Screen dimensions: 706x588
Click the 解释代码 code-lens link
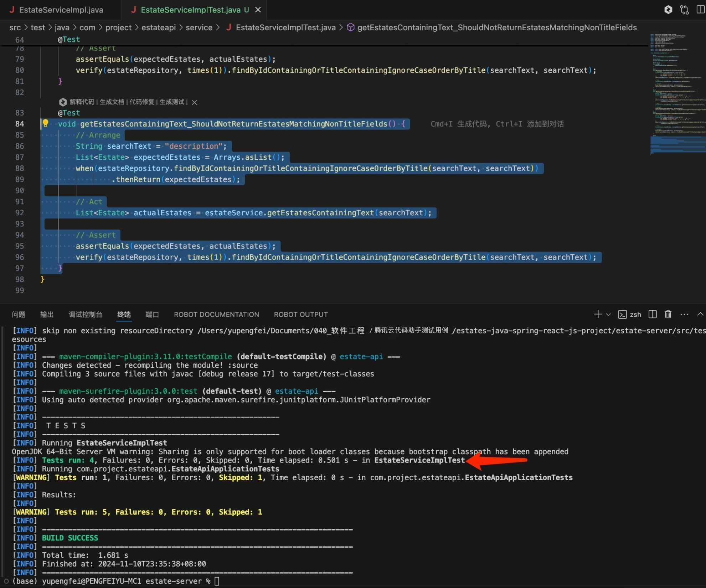pos(82,102)
